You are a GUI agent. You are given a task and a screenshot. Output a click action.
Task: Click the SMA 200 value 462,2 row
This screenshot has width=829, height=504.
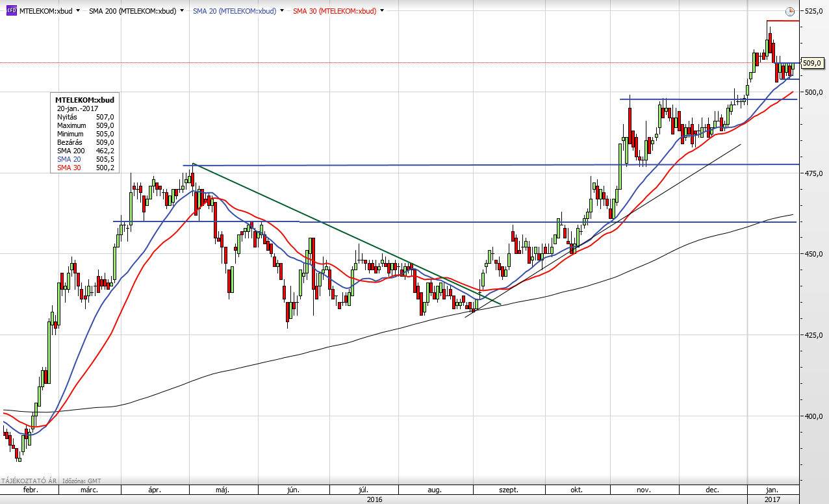point(85,151)
